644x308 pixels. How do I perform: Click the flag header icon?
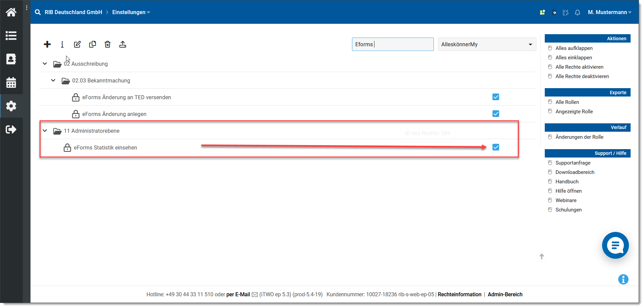tap(566, 12)
